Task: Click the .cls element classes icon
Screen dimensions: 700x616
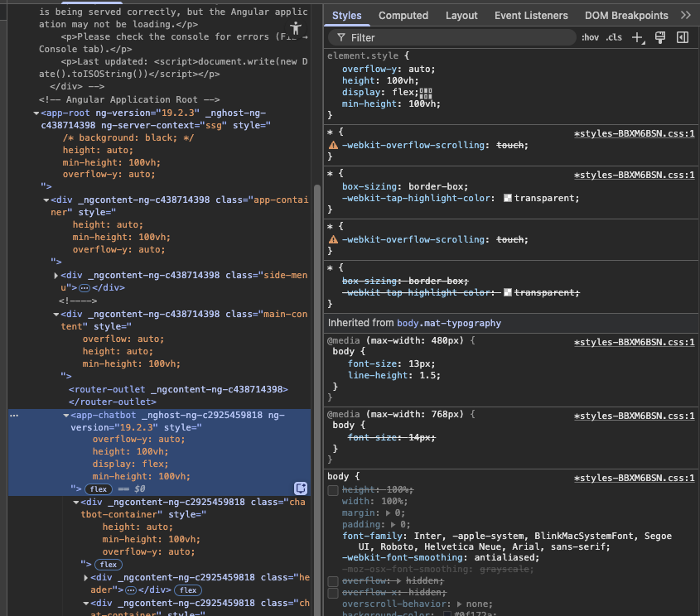Action: (613, 36)
